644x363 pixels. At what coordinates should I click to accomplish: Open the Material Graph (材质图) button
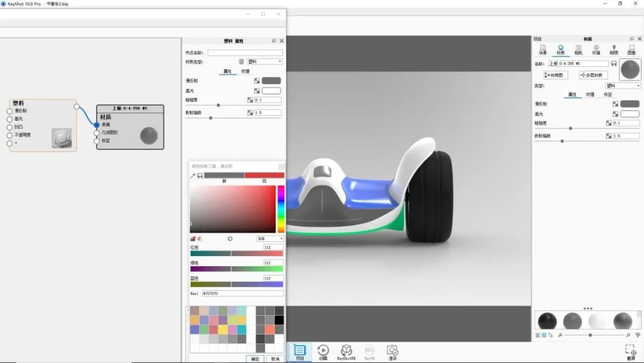[x=556, y=75]
